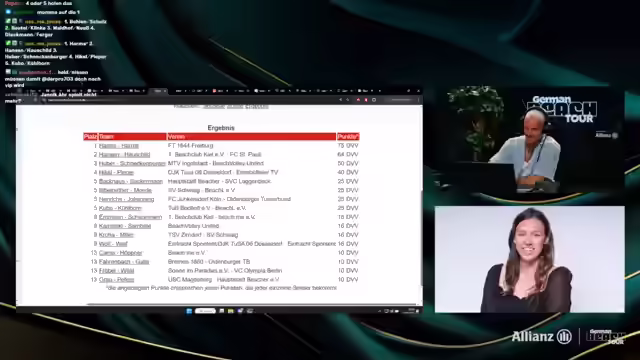
Task: Open the Hansen - Hauschild team link
Action: pos(124,155)
